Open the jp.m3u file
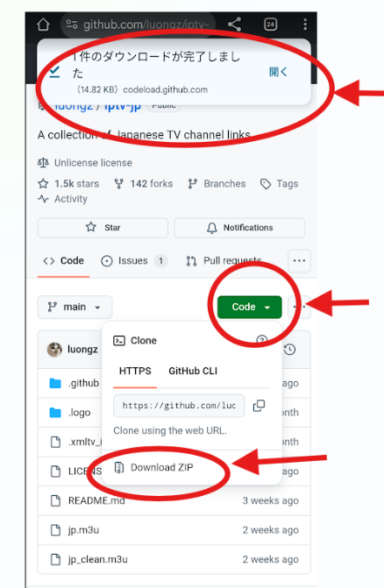Screen dimensions: 384x588 click(83, 530)
